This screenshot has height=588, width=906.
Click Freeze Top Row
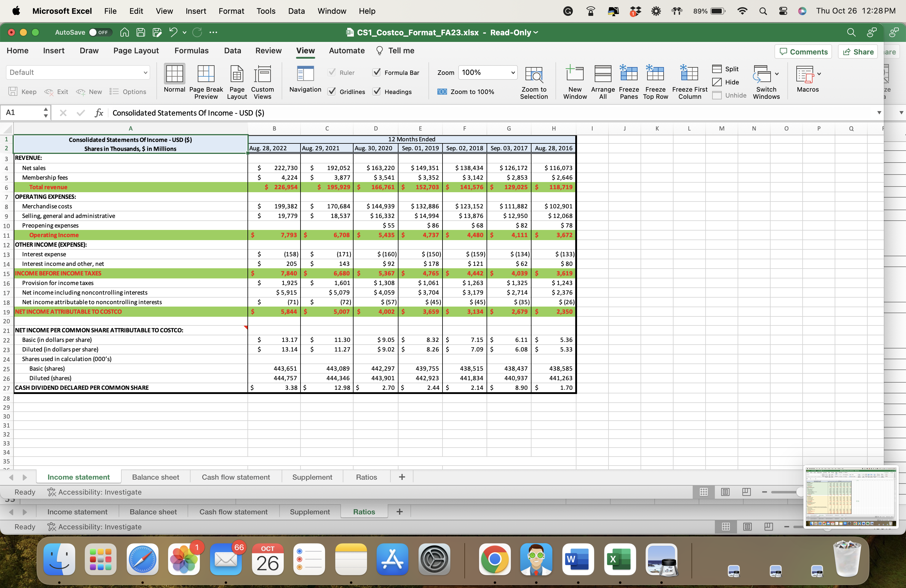pos(655,82)
